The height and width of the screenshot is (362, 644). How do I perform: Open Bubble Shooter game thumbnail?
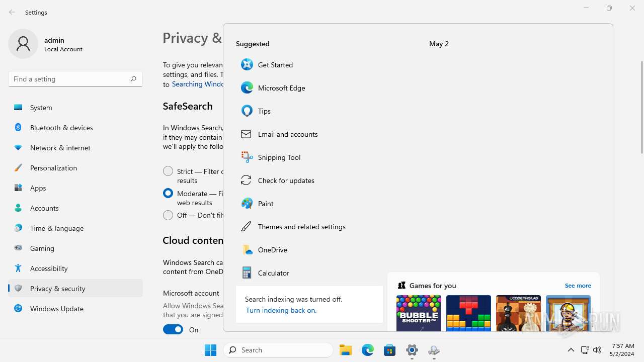pyautogui.click(x=419, y=313)
